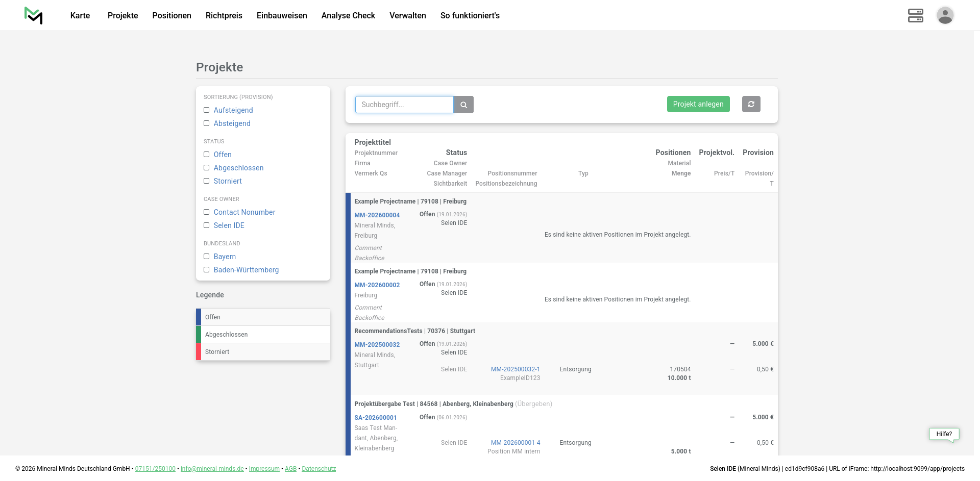Image resolution: width=980 pixels, height=481 pixels.
Task: Open the user profile avatar
Action: [x=945, y=15]
